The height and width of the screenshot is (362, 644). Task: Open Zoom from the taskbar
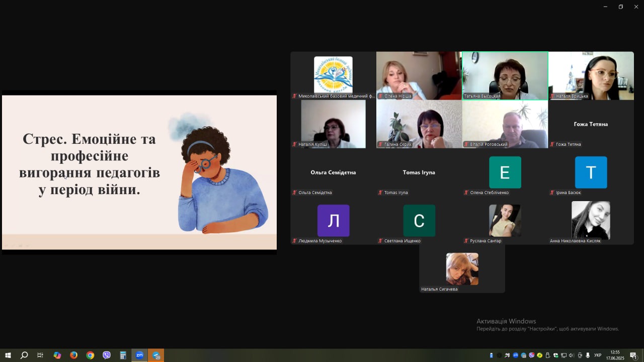(139, 355)
